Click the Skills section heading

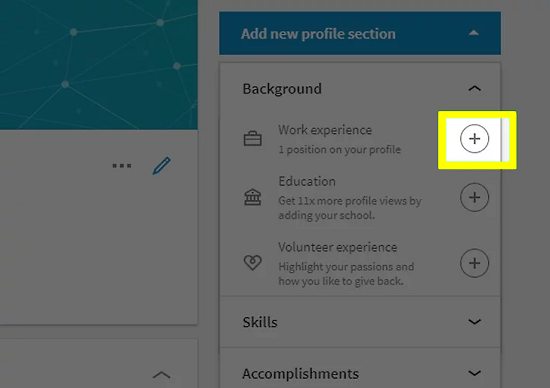pyautogui.click(x=260, y=322)
